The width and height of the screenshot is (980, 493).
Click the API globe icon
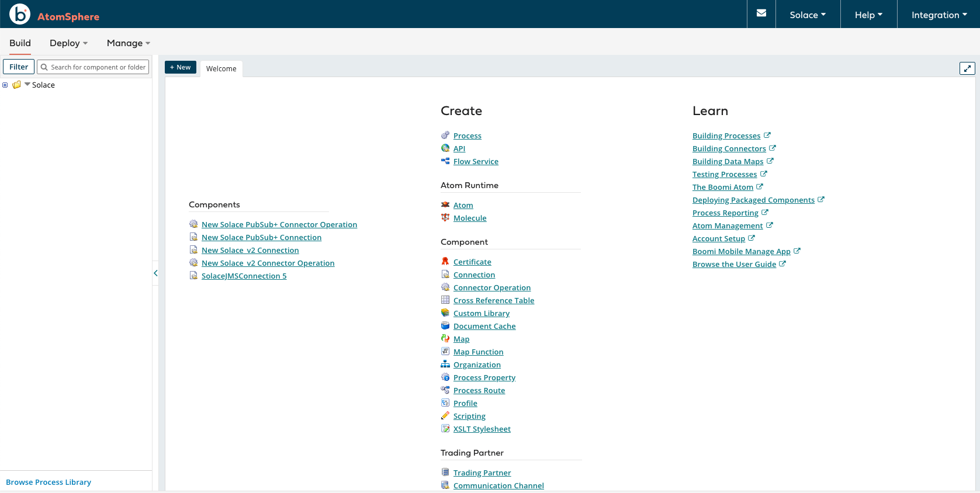(445, 148)
